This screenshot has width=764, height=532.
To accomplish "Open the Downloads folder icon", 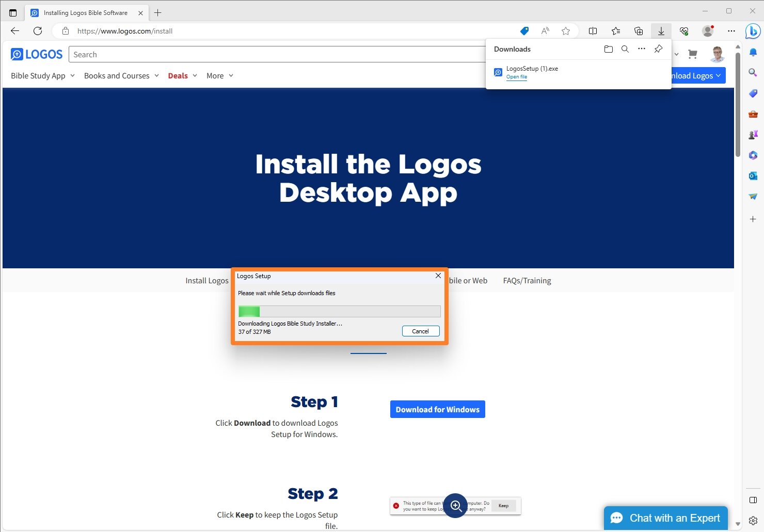I will click(608, 49).
